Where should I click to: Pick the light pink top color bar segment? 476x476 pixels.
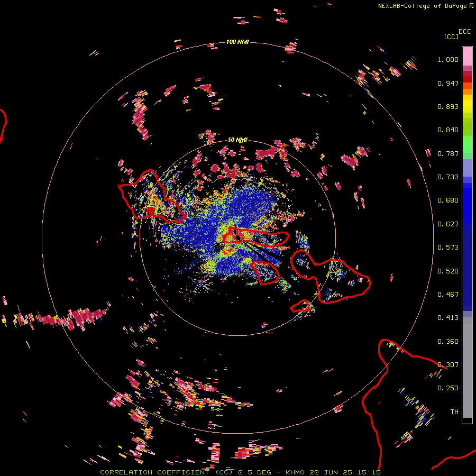(x=467, y=56)
